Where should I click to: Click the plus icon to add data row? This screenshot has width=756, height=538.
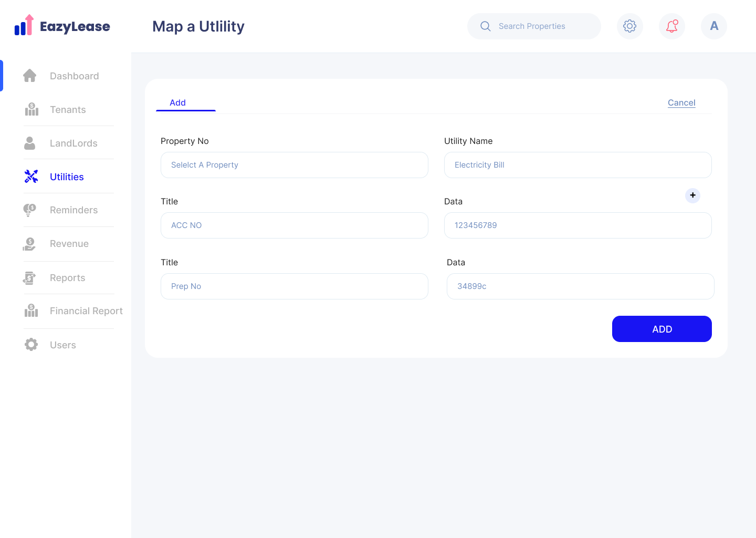point(692,195)
